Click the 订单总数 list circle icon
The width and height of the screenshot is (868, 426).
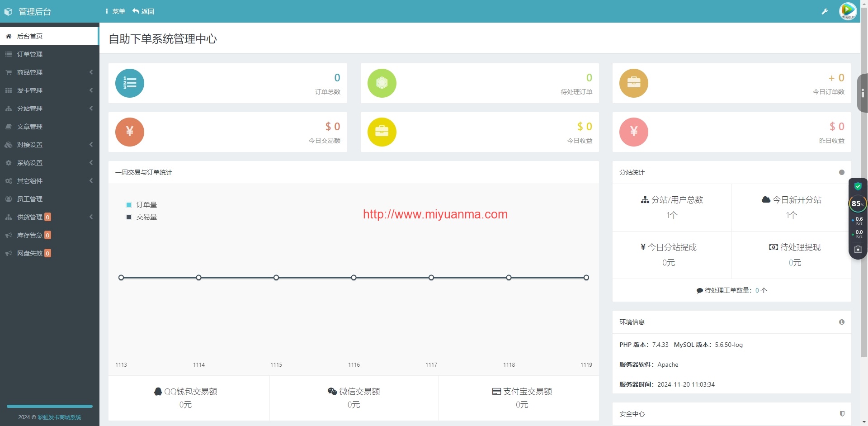pyautogui.click(x=130, y=83)
